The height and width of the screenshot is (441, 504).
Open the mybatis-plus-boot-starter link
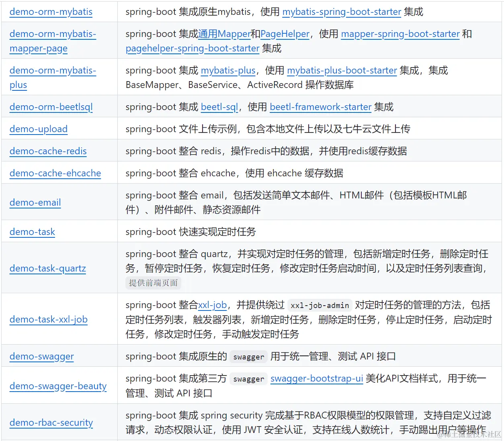[342, 70]
